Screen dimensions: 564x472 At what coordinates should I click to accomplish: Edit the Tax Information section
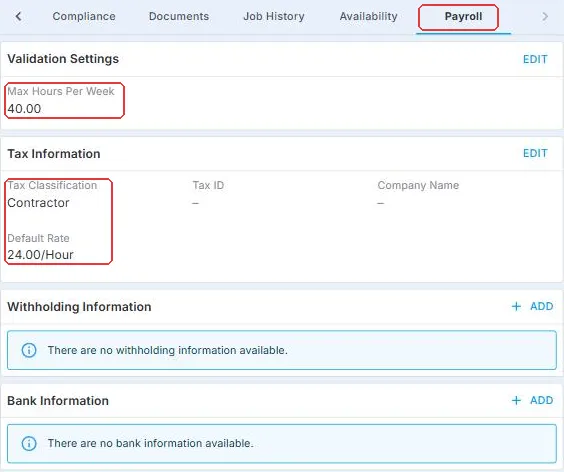point(535,153)
